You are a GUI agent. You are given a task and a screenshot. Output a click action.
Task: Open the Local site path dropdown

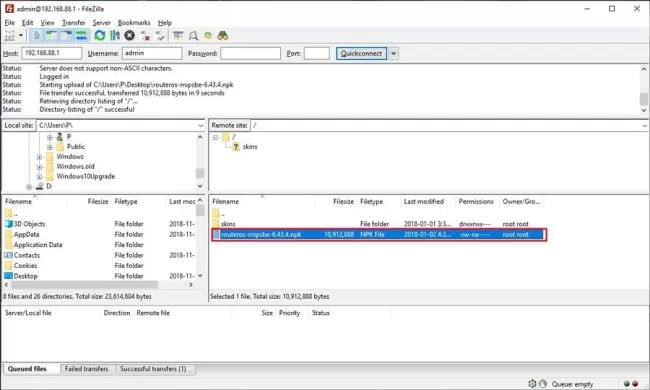[201, 125]
